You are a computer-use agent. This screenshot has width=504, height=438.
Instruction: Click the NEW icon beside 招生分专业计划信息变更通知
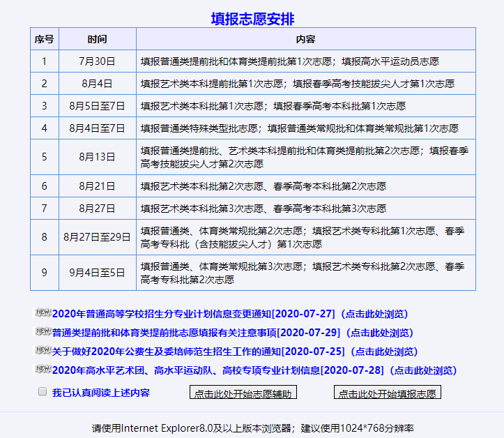(43, 313)
